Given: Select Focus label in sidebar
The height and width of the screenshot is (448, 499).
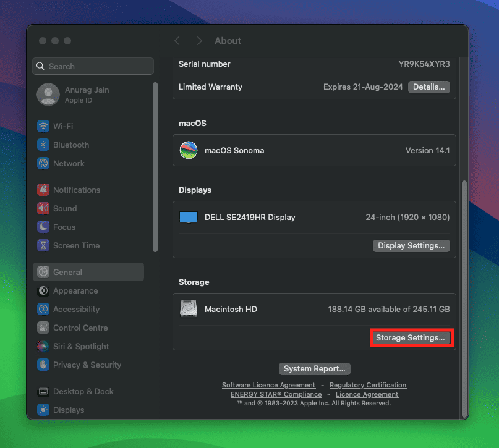Looking at the screenshot, I should 64,227.
